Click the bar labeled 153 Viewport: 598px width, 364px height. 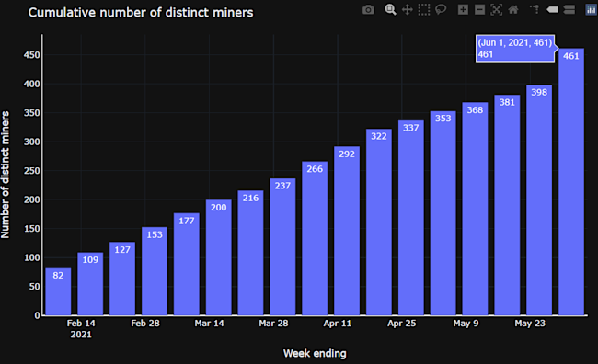(x=155, y=271)
